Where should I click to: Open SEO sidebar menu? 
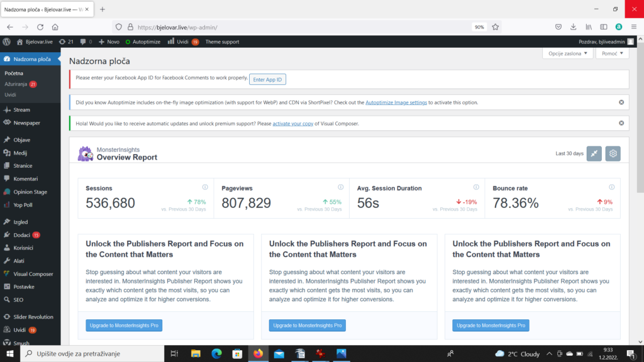click(x=30, y=300)
